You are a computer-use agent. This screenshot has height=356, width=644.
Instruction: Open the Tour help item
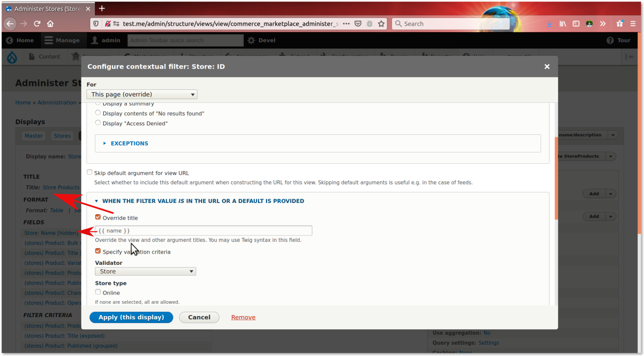tap(619, 40)
